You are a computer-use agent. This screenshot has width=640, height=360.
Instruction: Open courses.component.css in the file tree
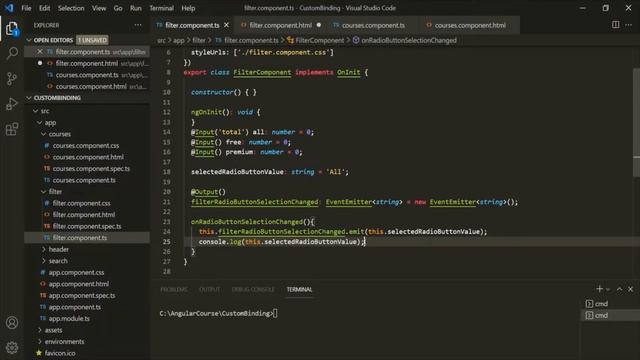pos(86,145)
